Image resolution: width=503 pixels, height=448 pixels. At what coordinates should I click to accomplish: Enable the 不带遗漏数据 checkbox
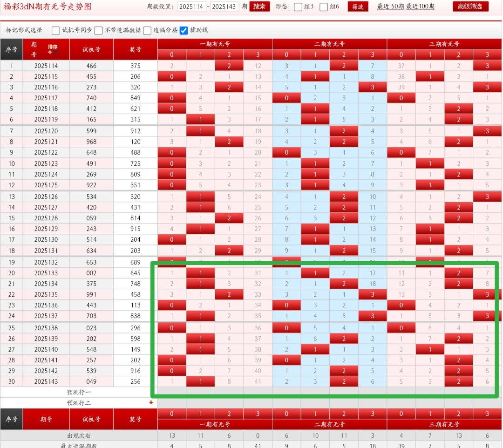click(98, 30)
